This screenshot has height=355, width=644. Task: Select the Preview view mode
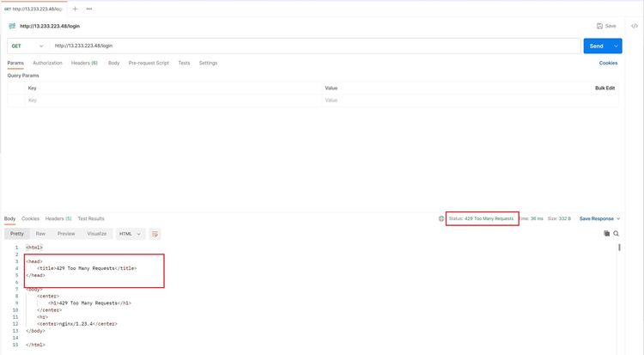pos(66,234)
